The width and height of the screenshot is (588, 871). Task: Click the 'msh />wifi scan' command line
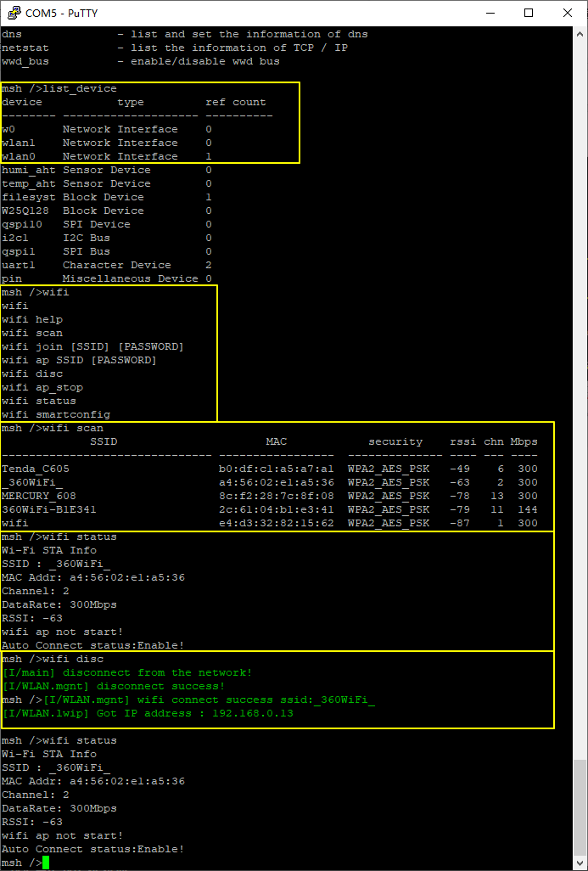[53, 428]
